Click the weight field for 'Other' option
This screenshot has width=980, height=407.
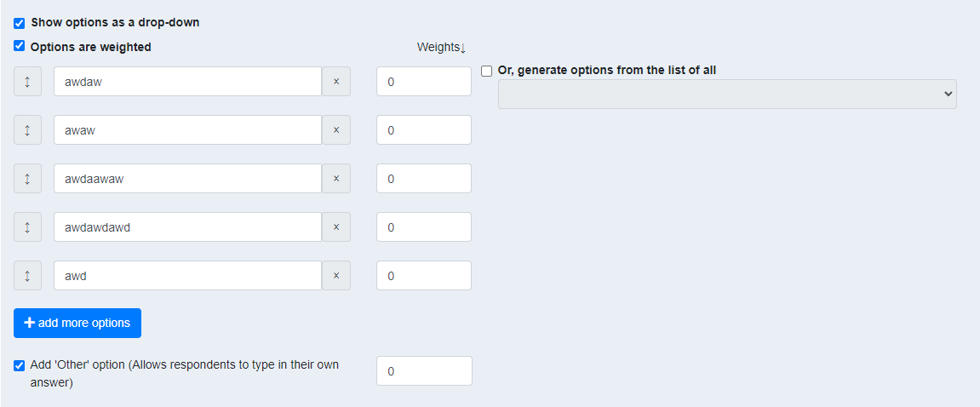424,371
